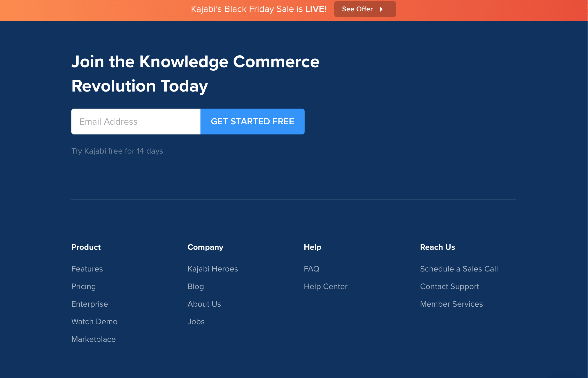Image resolution: width=588 pixels, height=378 pixels.
Task: Visit the Marketplace link
Action: point(94,339)
